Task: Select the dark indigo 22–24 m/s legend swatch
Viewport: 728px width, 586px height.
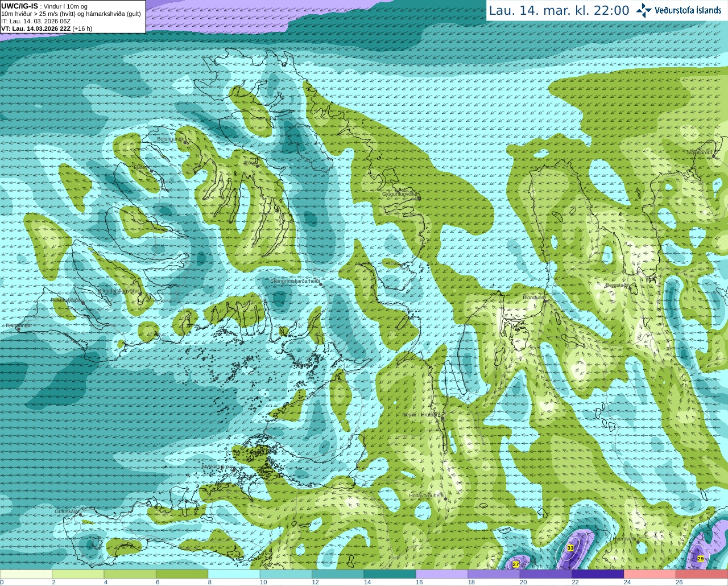Action: tap(598, 574)
